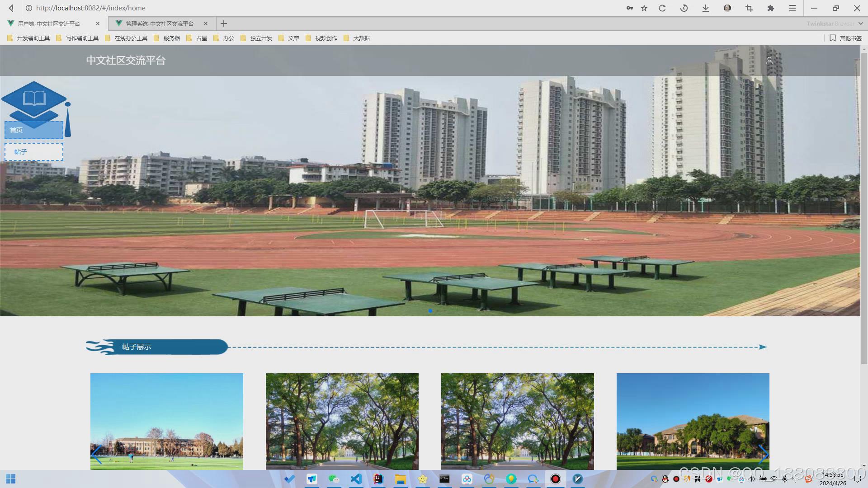Screen dimensions: 868x488
Task: Open the browser hamburger menu icon
Action: click(792, 8)
